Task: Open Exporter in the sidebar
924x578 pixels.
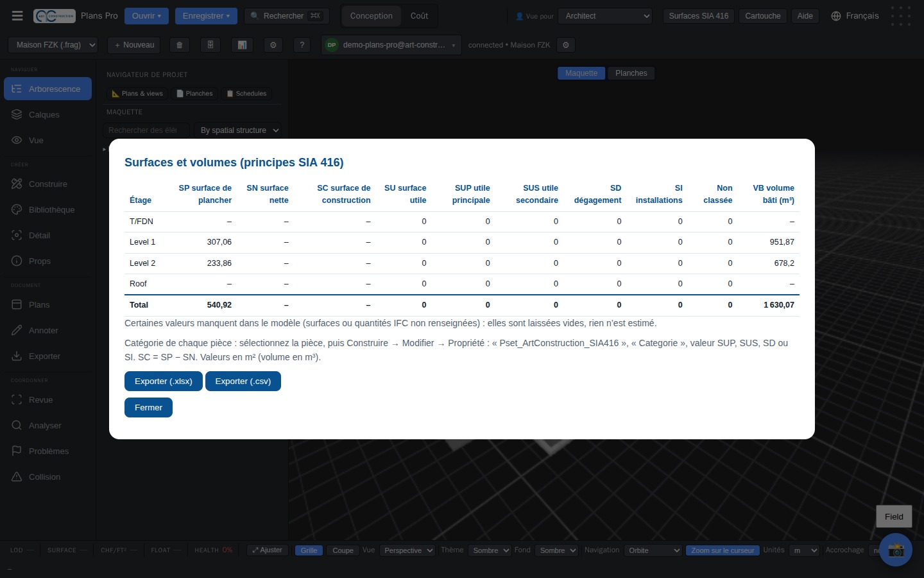Action: (48, 356)
